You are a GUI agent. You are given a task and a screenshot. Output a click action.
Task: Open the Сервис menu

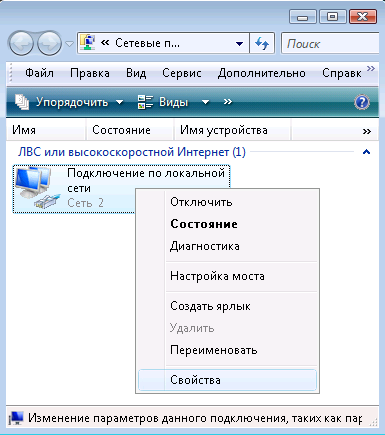(x=182, y=73)
